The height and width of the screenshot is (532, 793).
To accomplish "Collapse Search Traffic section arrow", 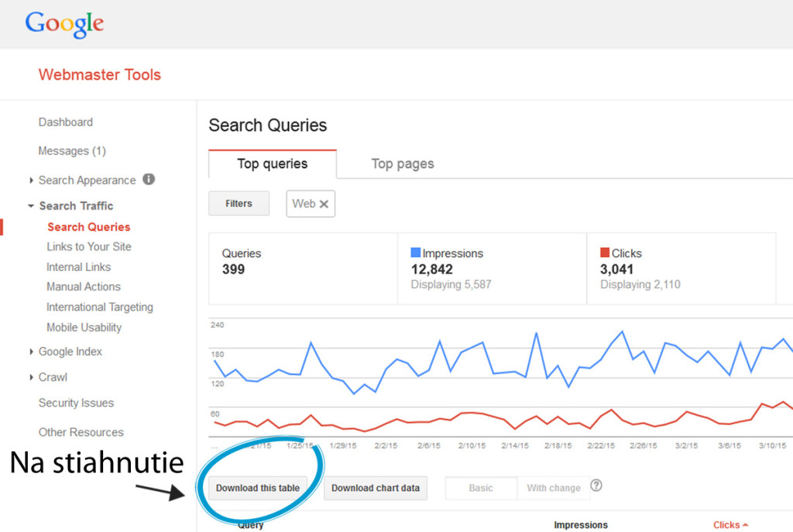I will (31, 206).
